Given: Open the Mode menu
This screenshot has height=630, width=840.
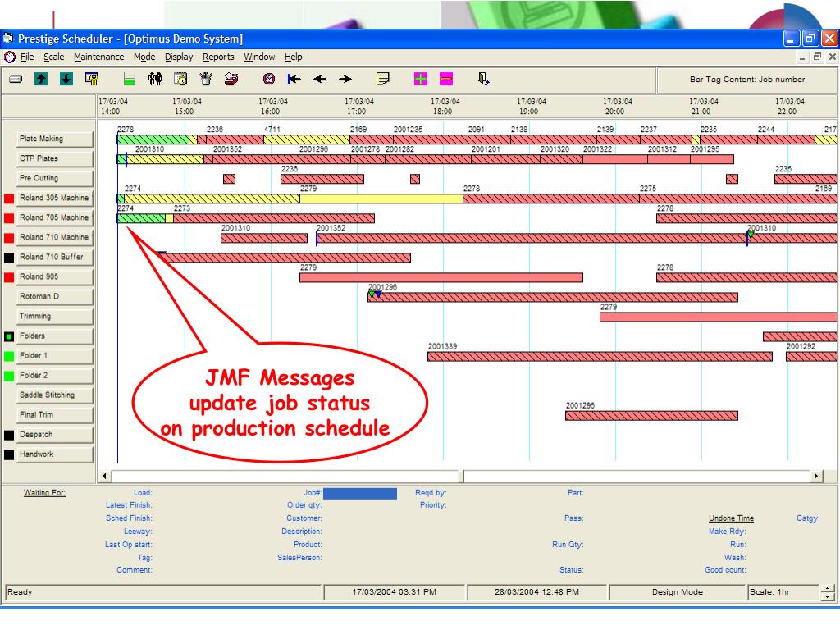Looking at the screenshot, I should [144, 57].
